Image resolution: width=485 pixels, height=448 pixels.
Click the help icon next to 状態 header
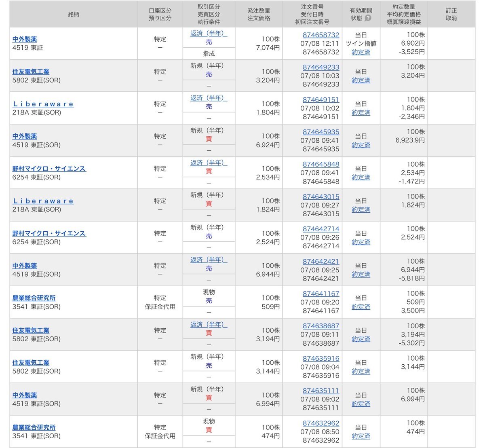click(x=368, y=18)
